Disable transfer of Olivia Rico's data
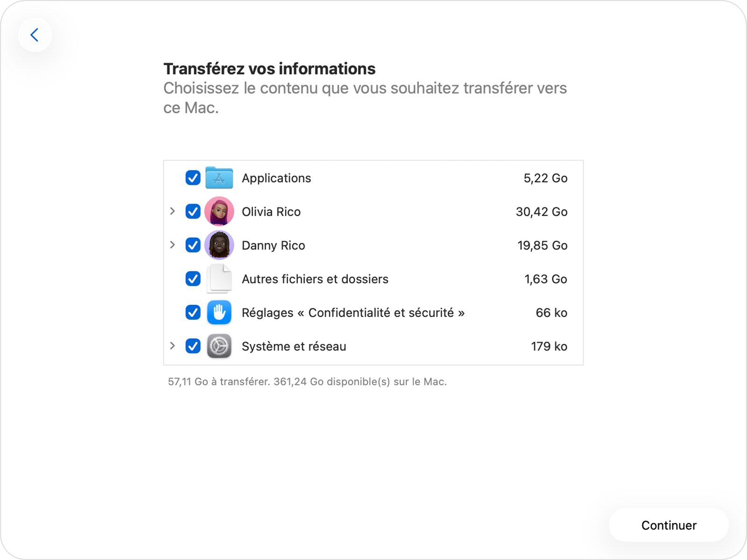Image resolution: width=747 pixels, height=560 pixels. [x=193, y=211]
